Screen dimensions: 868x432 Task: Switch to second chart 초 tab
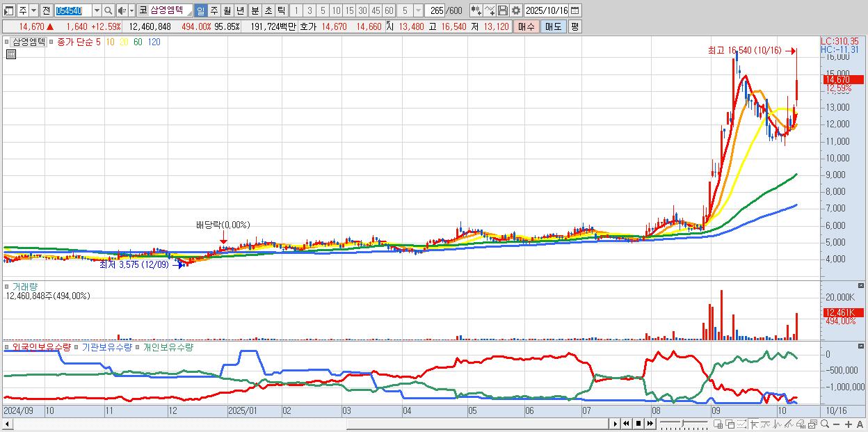[268, 10]
